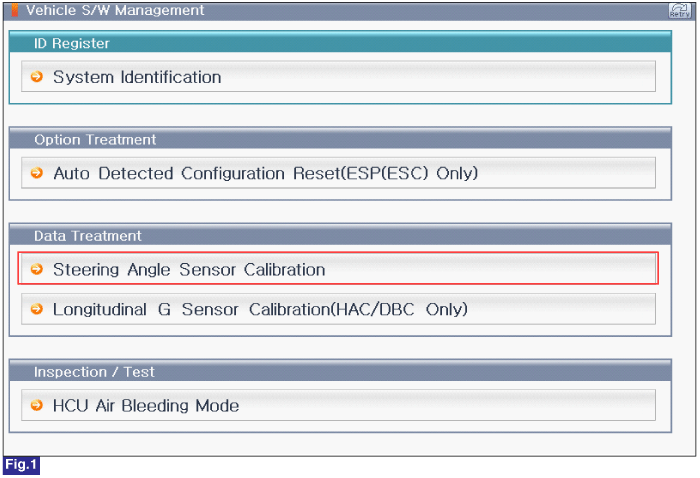Choose Longitudinal G Sensor Calibration(HAC/DBC Only)
The image size is (700, 478).
260,309
